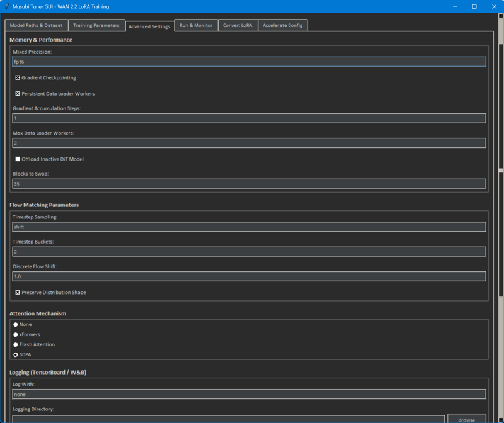This screenshot has width=504, height=423.
Task: Disable the Gradient Checkpointing checkbox
Action: [18, 78]
